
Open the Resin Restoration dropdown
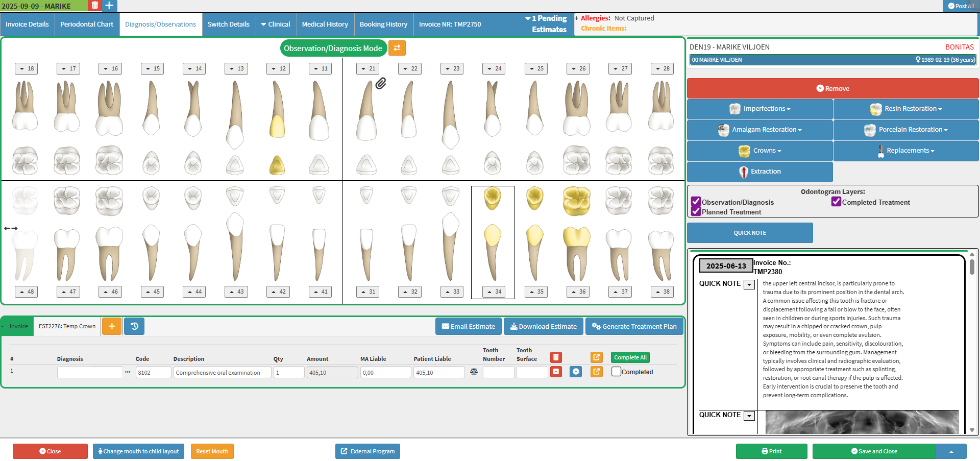[906, 109]
